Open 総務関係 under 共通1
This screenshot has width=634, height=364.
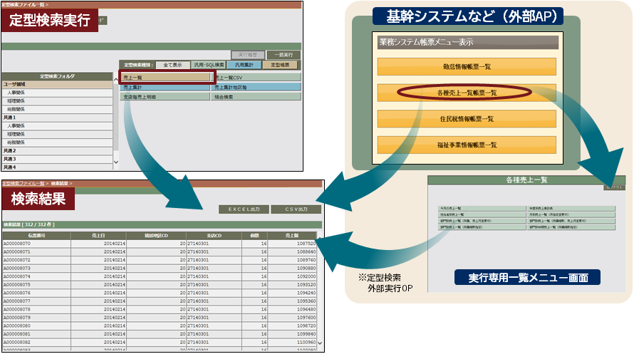point(57,142)
